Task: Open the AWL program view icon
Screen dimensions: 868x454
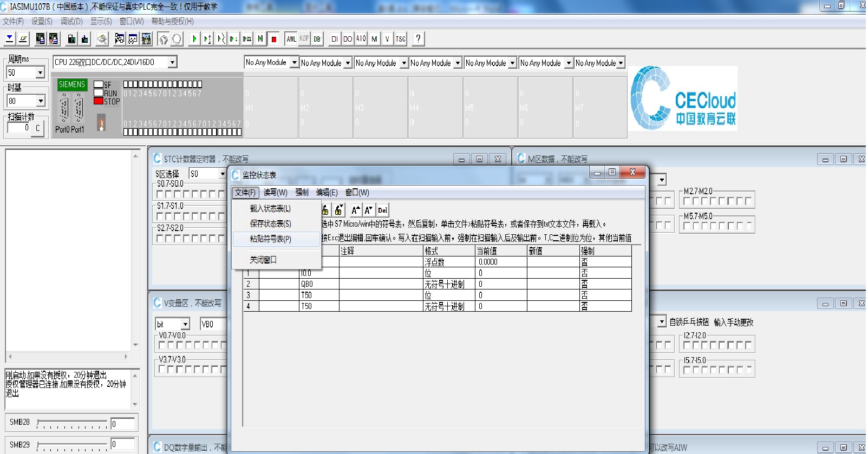Action: [291, 39]
